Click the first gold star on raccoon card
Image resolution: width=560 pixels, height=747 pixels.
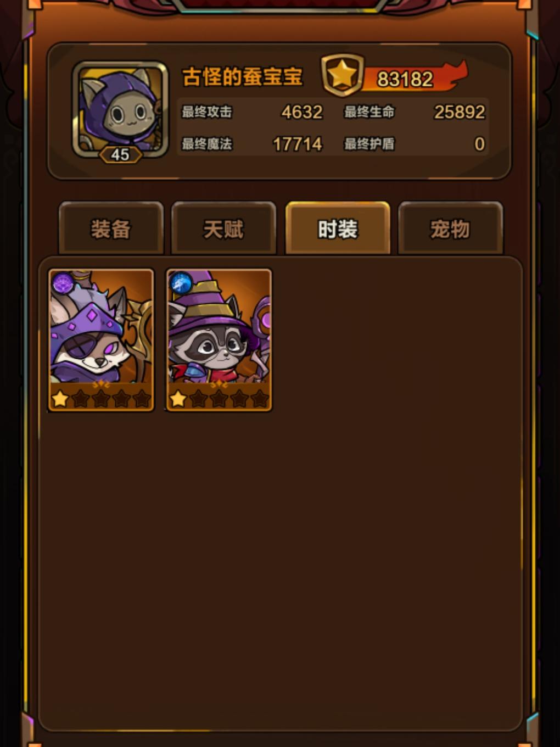(178, 398)
